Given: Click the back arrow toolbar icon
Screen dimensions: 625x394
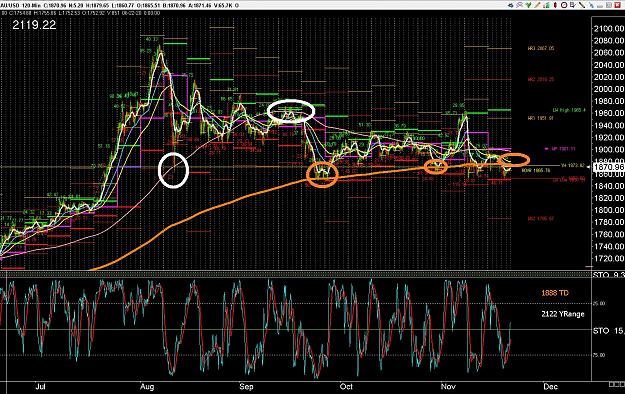Looking at the screenshot, I should tap(511, 5).
